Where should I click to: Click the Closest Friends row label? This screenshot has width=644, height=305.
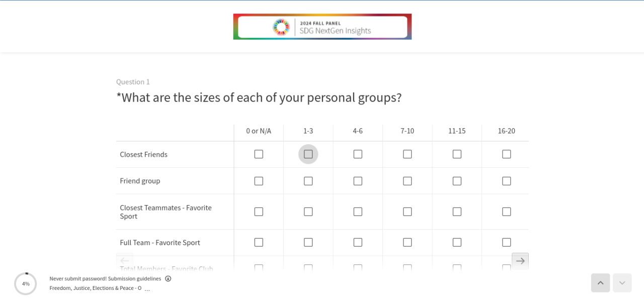tap(144, 154)
